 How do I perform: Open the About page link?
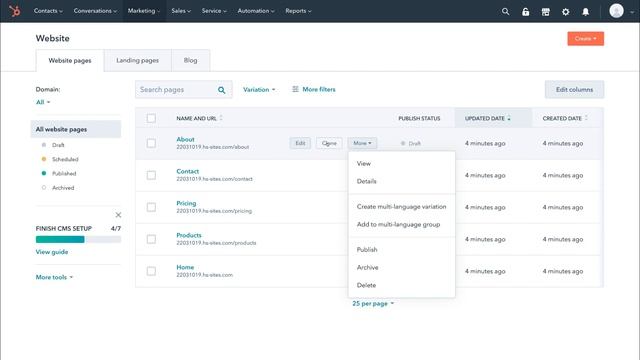tap(185, 139)
